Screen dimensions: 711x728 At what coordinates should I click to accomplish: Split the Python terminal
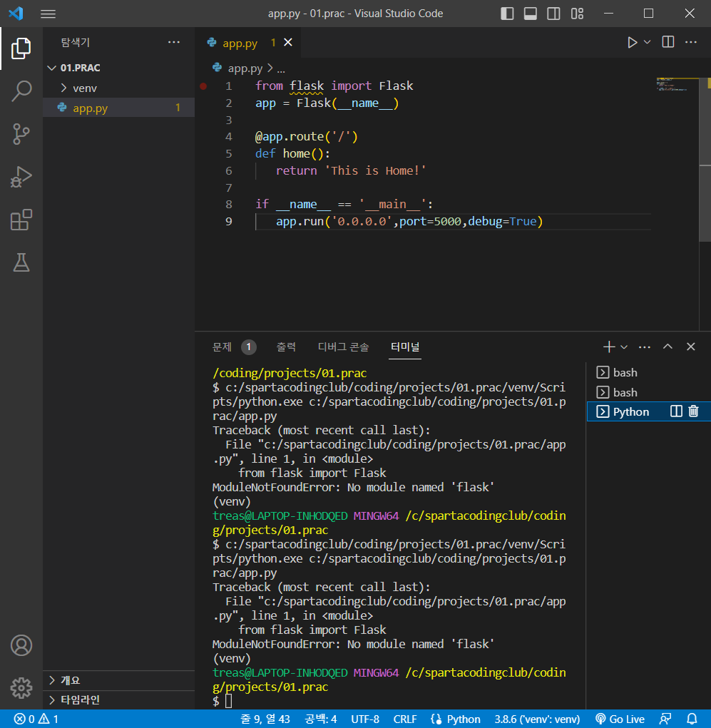pos(676,411)
